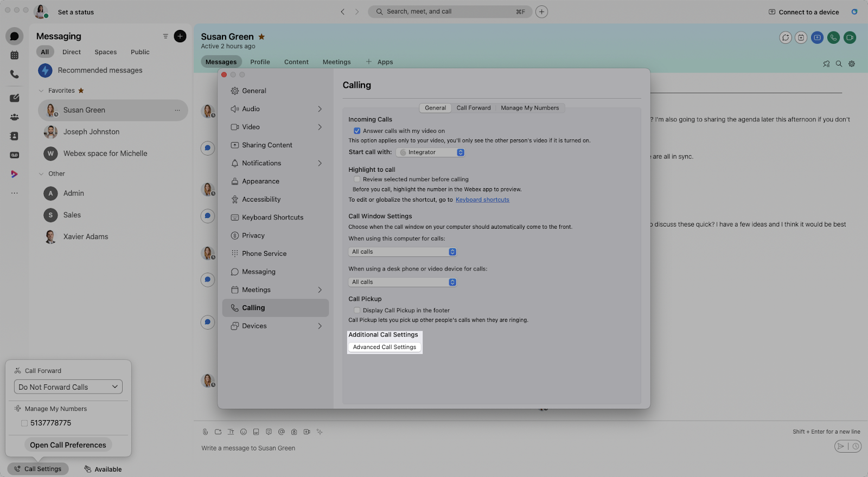Screen dimensions: 868x477
Task: Open the Profile tab of Susan Green
Action: (x=260, y=62)
